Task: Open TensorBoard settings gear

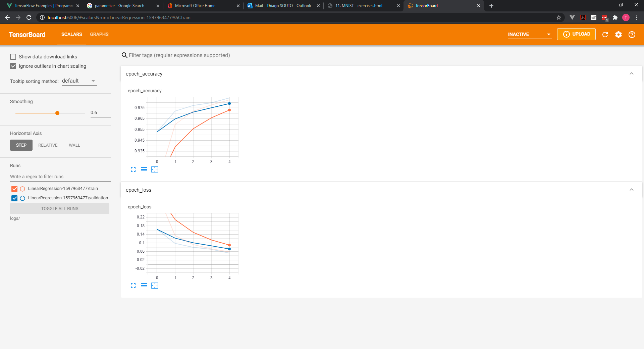Action: click(619, 35)
